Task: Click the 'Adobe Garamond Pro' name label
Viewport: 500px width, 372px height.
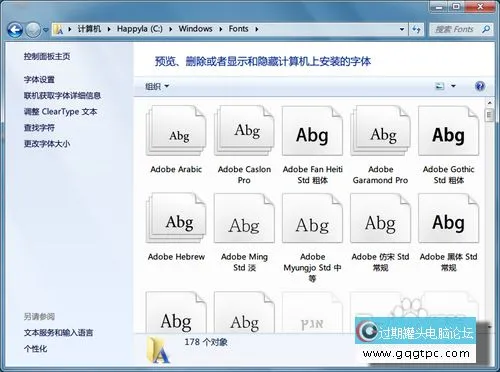Action: pos(380,175)
